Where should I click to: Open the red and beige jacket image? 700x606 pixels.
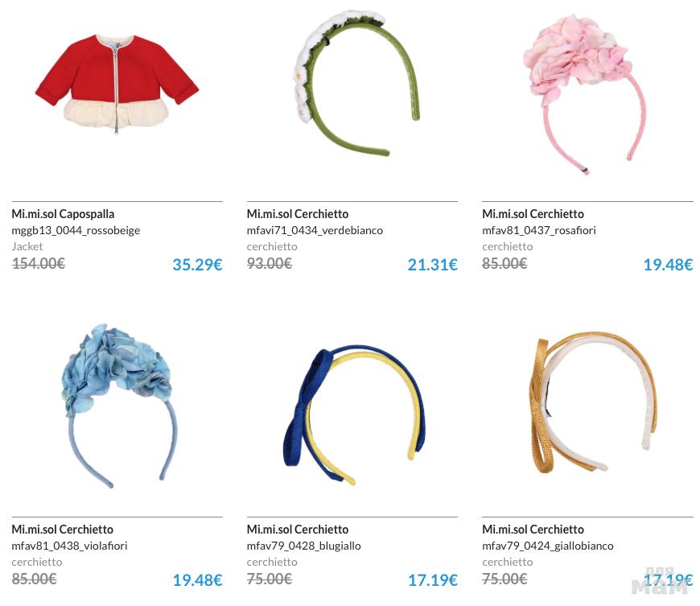coord(117,84)
